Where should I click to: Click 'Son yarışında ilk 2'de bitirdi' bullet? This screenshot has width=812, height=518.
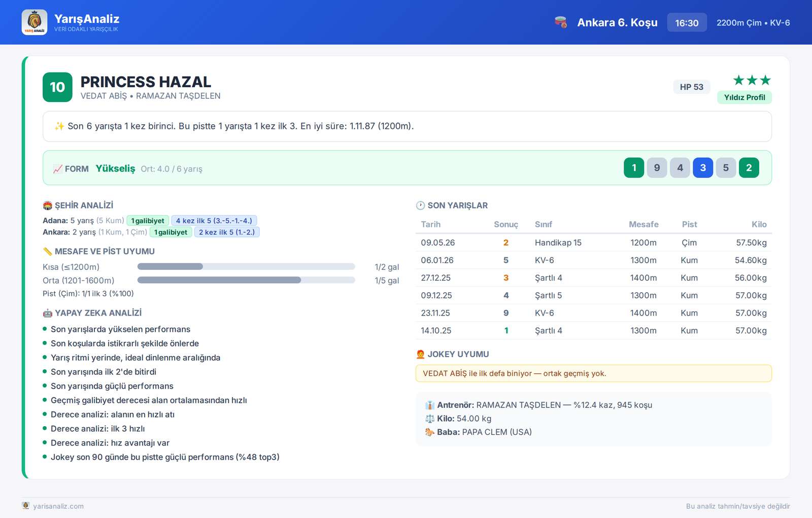coord(104,372)
